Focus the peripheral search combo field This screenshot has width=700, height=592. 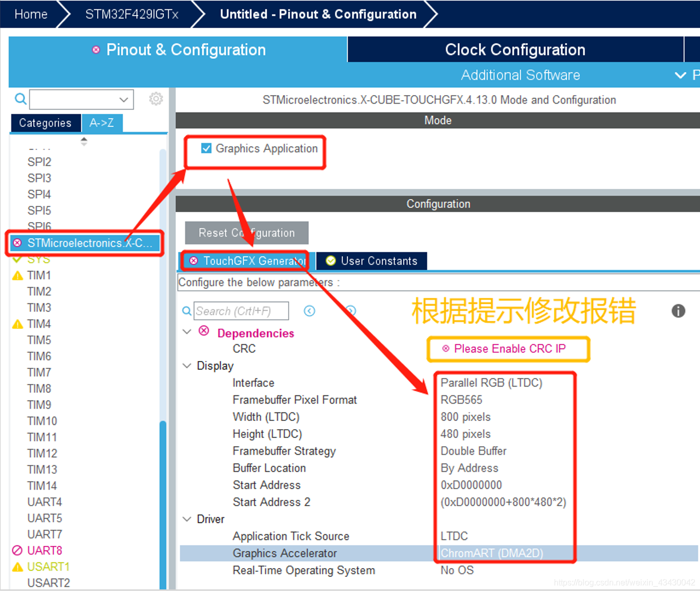[x=82, y=99]
